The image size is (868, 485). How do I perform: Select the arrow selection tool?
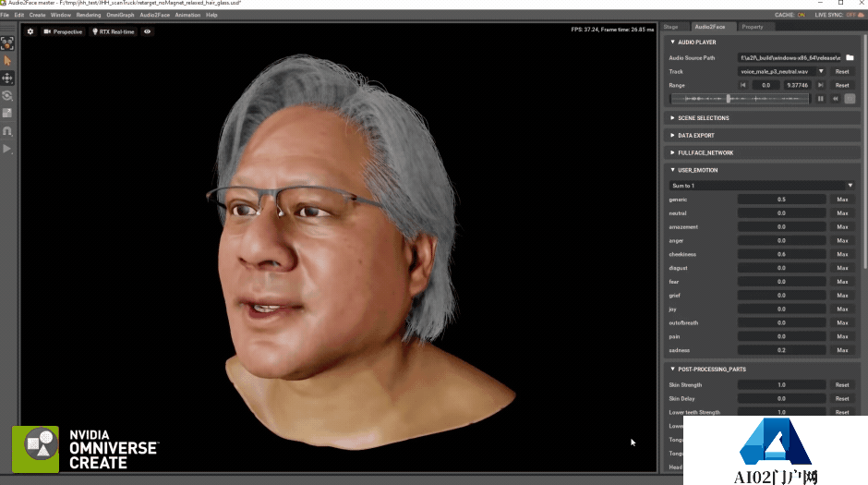7,60
